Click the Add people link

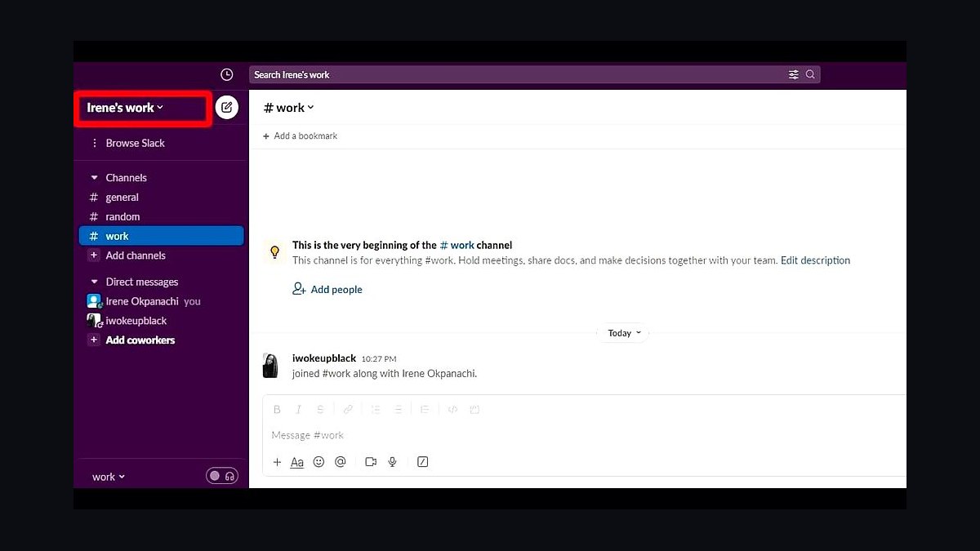[336, 290]
